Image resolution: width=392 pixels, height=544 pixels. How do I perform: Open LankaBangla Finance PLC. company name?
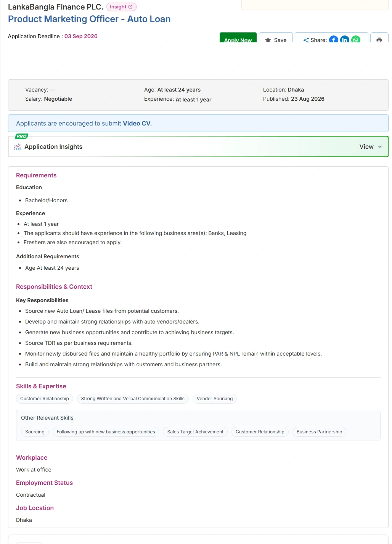tap(56, 7)
